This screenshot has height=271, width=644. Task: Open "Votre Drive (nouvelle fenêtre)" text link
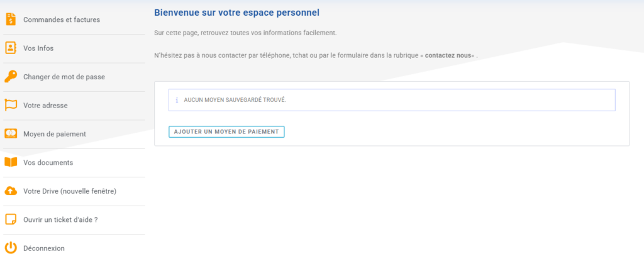(70, 191)
